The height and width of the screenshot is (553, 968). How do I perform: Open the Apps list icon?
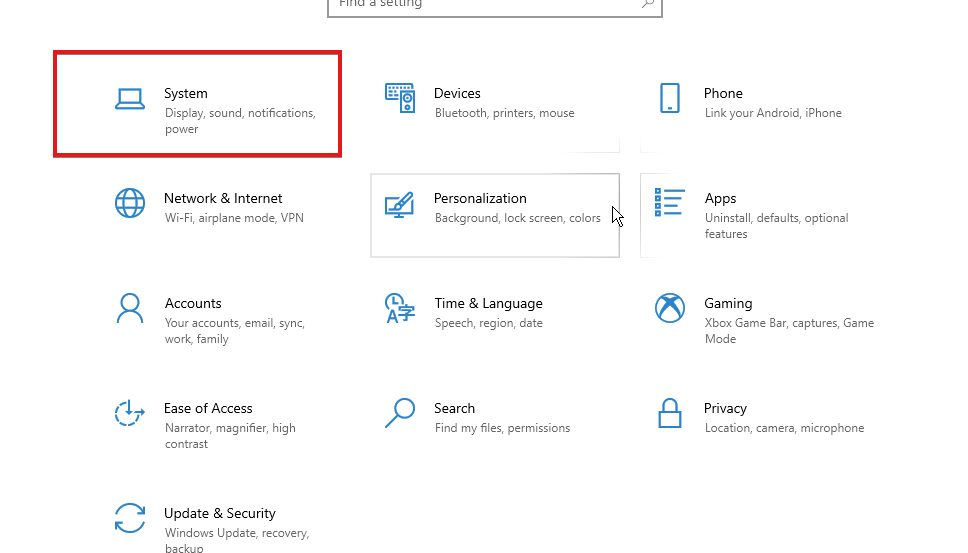pyautogui.click(x=669, y=202)
